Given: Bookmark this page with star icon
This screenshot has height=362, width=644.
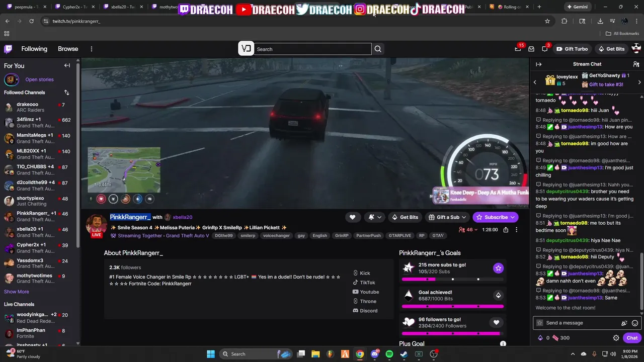Looking at the screenshot, I should 547,21.
